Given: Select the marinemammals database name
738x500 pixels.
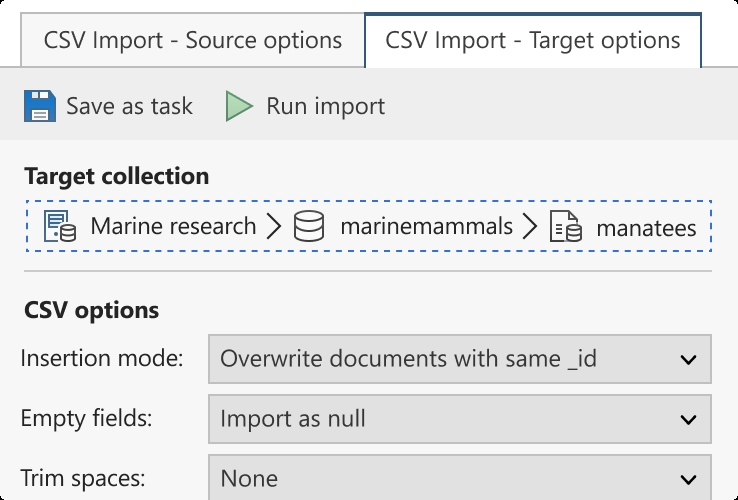Looking at the screenshot, I should (x=426, y=226).
